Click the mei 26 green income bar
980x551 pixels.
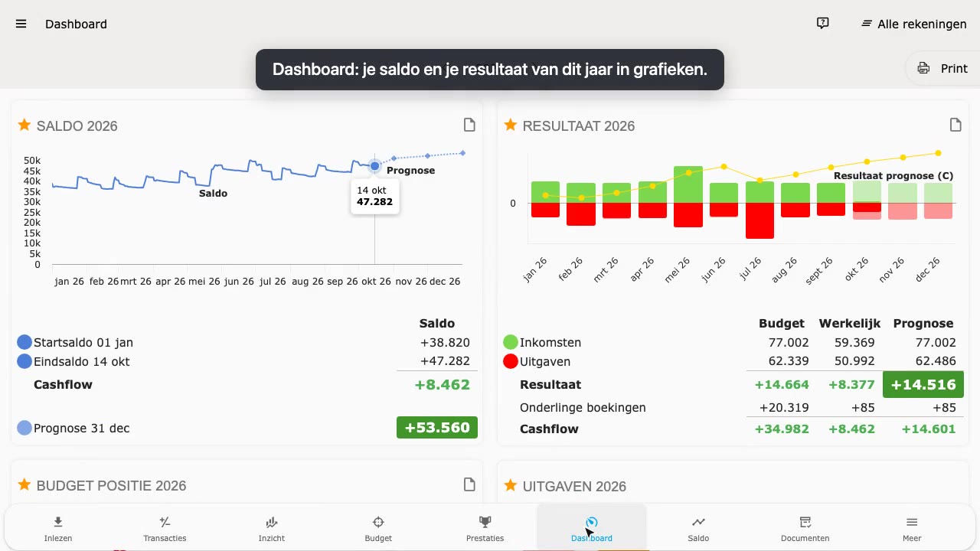(x=688, y=184)
